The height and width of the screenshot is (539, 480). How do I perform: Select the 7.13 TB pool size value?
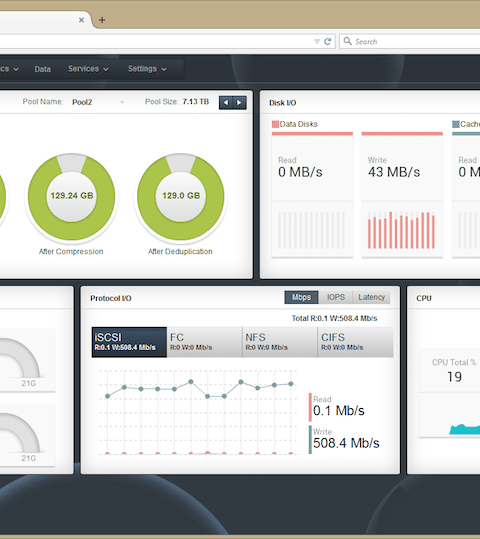click(196, 102)
